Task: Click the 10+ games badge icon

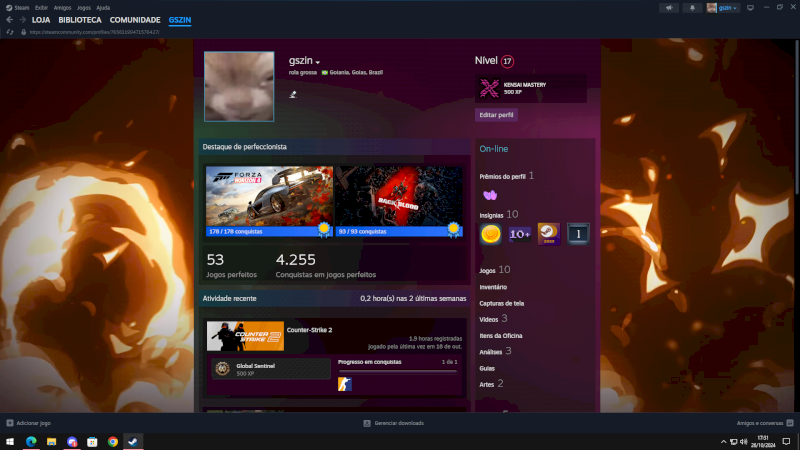Action: (x=520, y=234)
